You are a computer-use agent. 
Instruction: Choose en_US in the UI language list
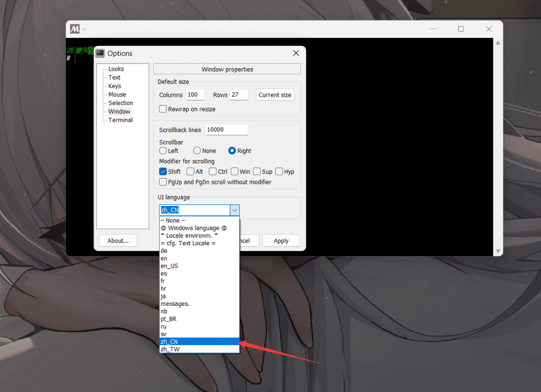pos(169,266)
